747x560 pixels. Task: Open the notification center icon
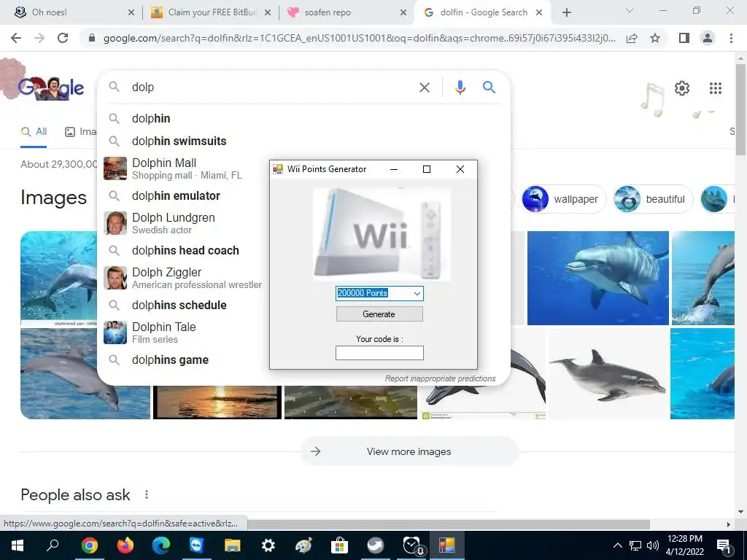724,545
